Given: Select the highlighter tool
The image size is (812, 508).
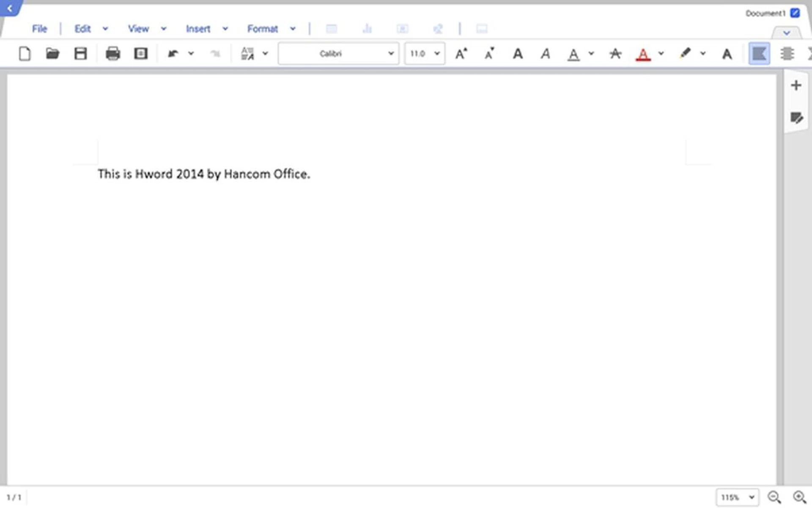Looking at the screenshot, I should [686, 54].
